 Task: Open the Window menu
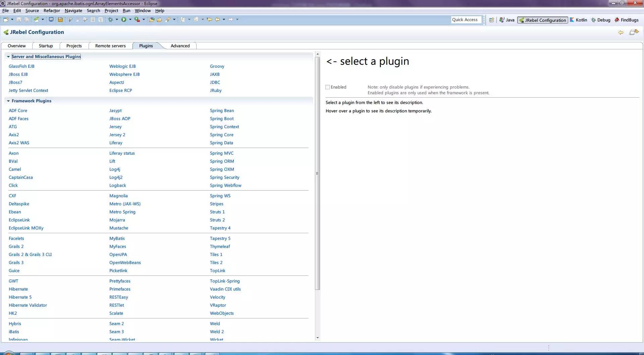tap(143, 11)
